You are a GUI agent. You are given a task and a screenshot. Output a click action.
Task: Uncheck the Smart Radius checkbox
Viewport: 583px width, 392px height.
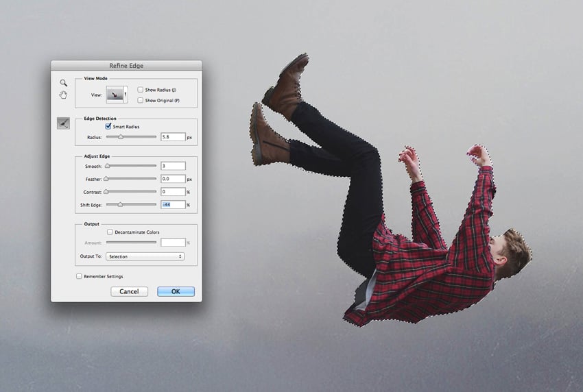[108, 126]
